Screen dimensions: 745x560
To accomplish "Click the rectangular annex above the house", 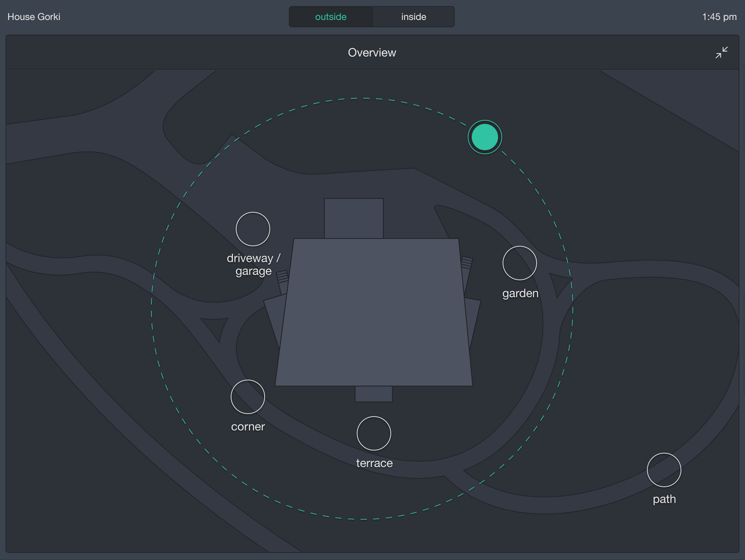I will (x=354, y=218).
